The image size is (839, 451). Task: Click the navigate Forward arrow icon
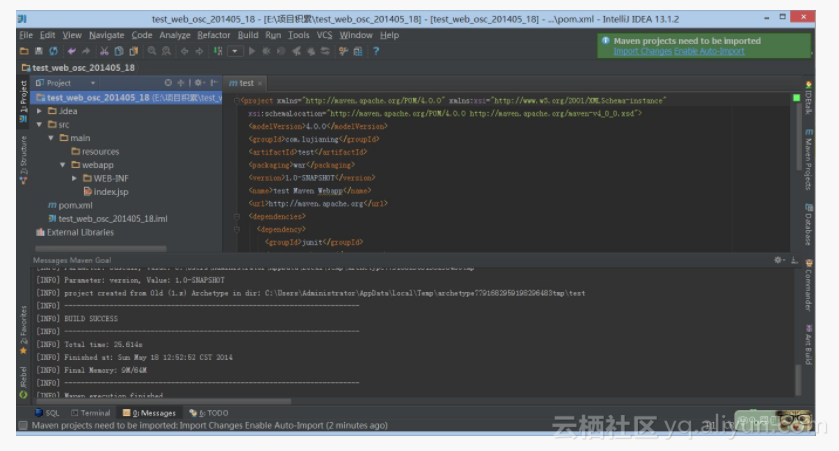pos(200,51)
